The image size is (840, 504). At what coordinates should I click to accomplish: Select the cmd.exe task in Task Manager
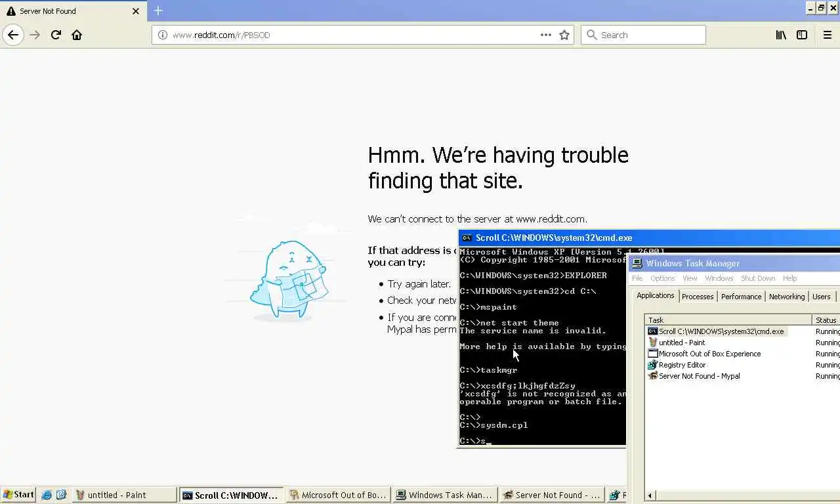(x=721, y=331)
